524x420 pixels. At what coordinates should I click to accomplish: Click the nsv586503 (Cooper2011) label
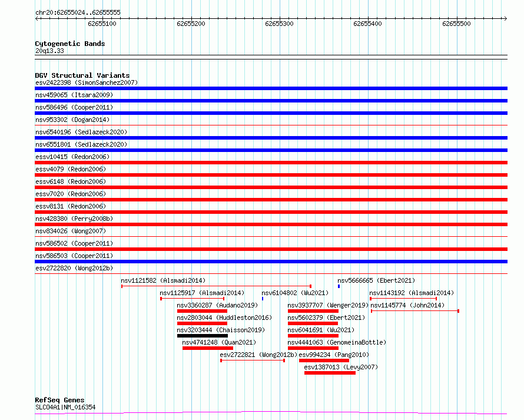[x=74, y=256]
